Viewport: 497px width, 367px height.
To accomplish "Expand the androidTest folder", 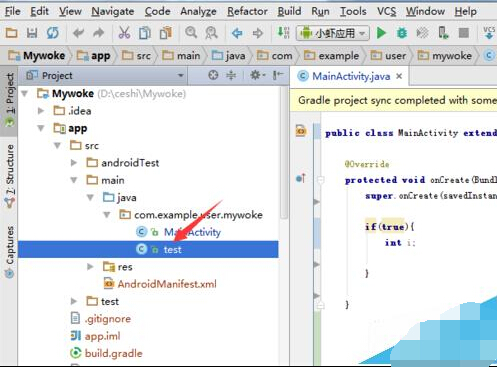I will (74, 163).
